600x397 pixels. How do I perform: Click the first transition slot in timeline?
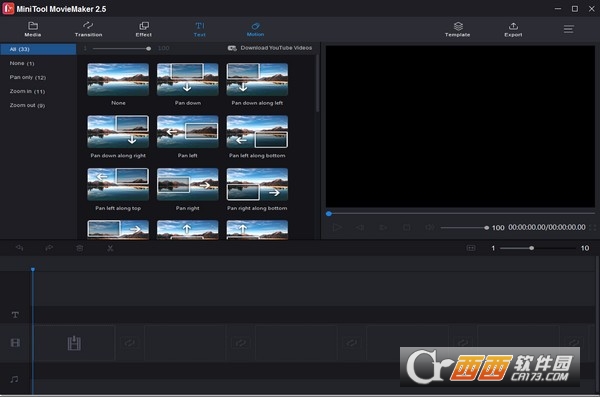129,343
